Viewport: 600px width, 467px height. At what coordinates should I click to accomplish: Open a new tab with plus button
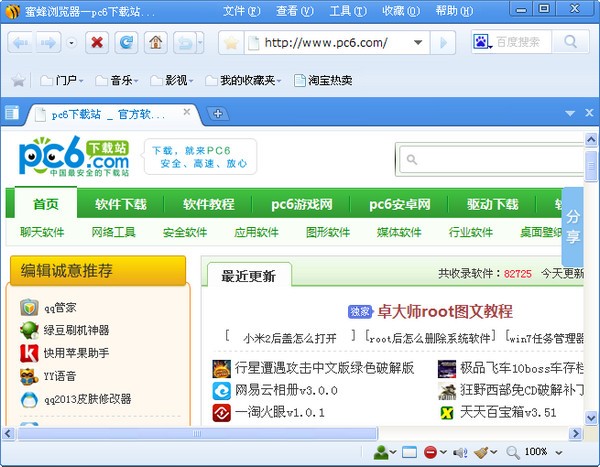point(218,114)
